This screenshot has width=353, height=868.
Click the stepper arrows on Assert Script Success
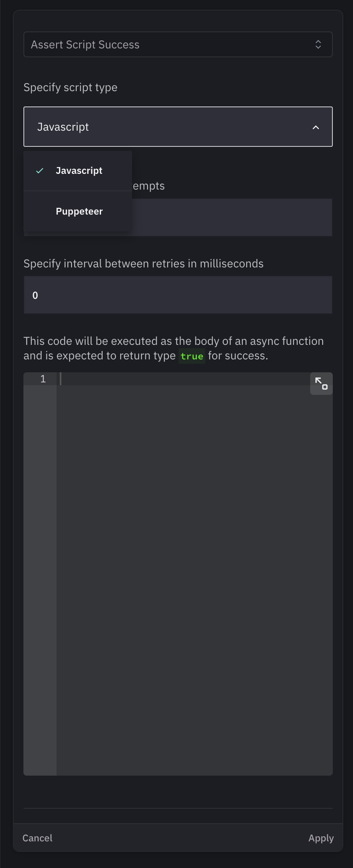point(318,44)
